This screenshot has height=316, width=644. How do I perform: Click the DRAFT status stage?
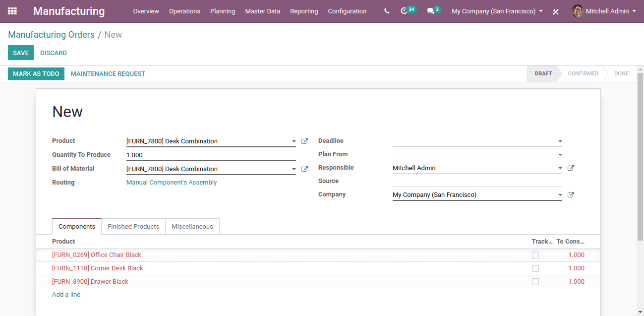point(543,73)
